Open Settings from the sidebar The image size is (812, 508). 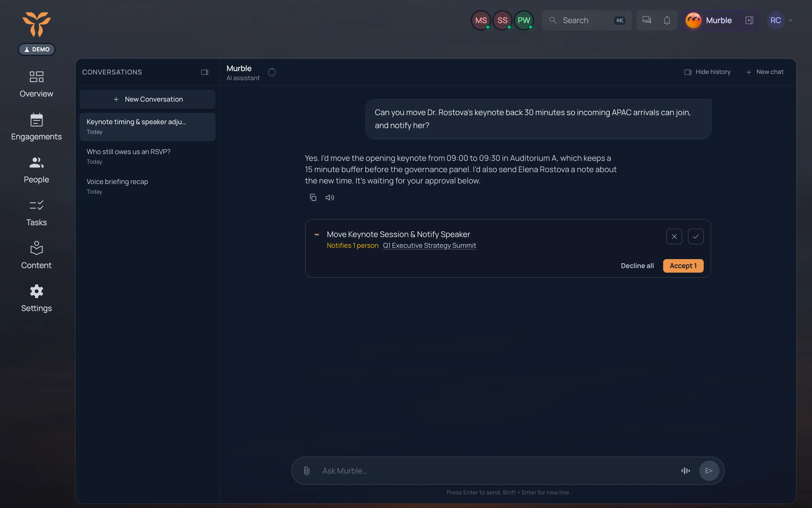36,299
